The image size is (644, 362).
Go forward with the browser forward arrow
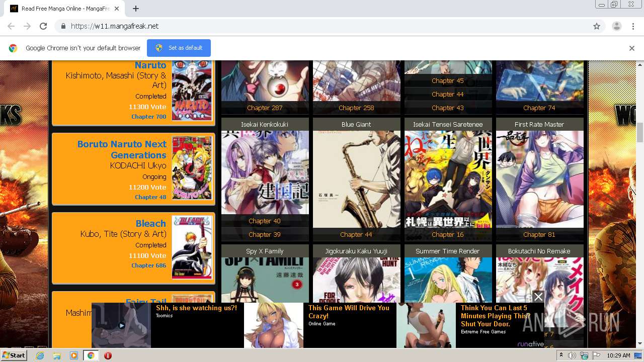pos(27,26)
